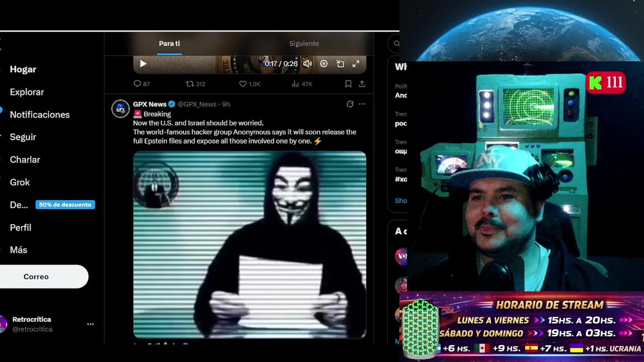Open the first suggested account avatar in follow panel

(x=401, y=256)
